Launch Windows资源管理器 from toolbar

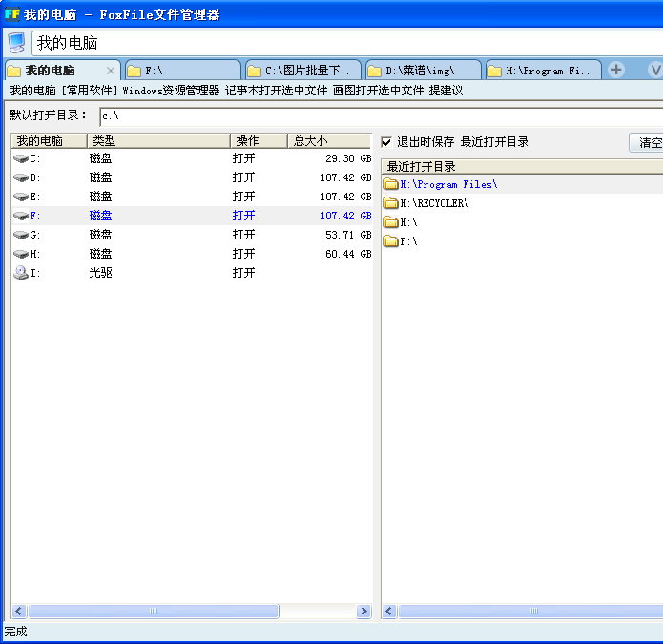coord(171,91)
